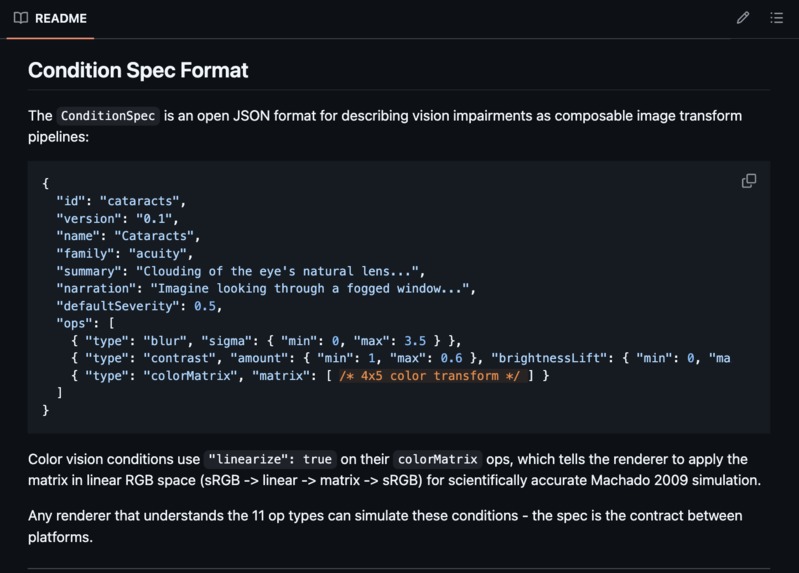This screenshot has height=573, width=799.
Task: Click the "narration" line in the JSON
Action: [x=266, y=289]
